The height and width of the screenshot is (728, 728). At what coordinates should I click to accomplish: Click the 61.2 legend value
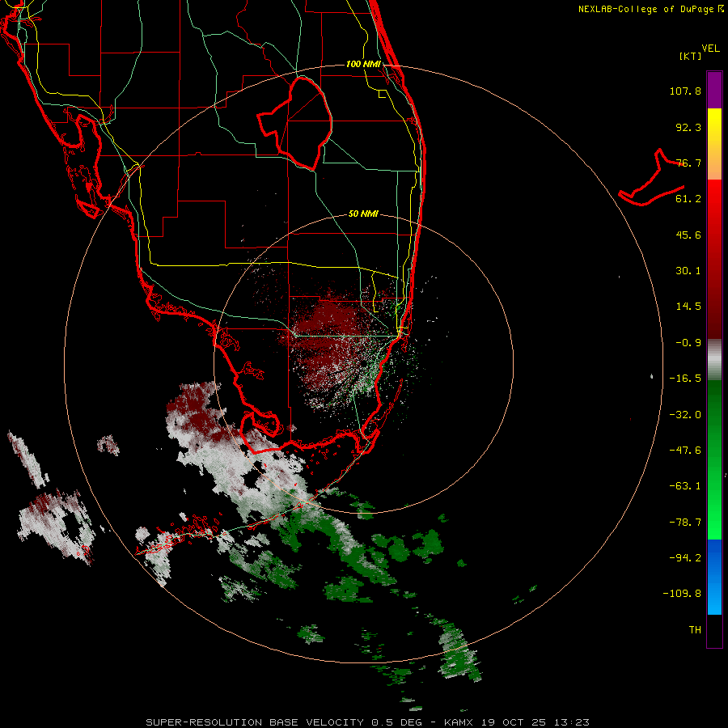pos(688,199)
